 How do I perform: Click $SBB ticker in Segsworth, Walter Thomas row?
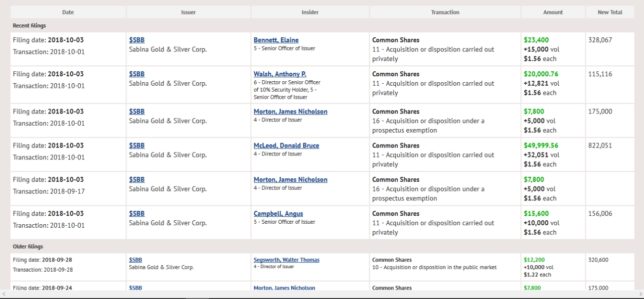[135, 260]
